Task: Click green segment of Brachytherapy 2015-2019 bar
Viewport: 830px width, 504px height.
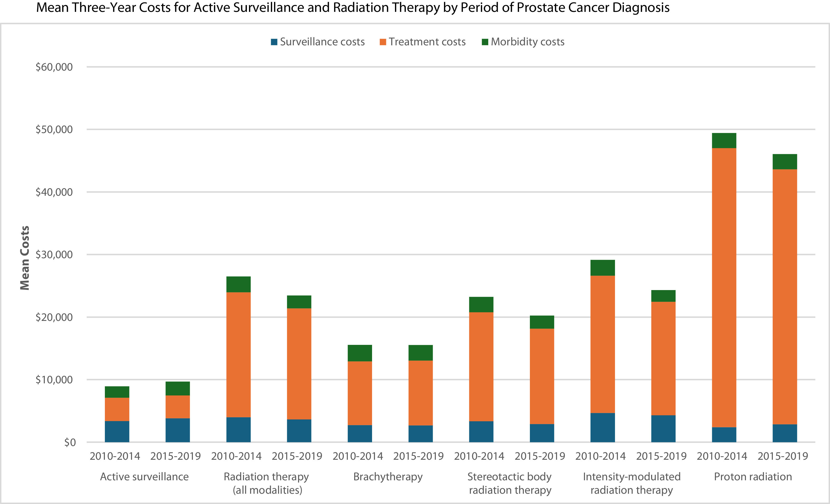Action: (421, 353)
